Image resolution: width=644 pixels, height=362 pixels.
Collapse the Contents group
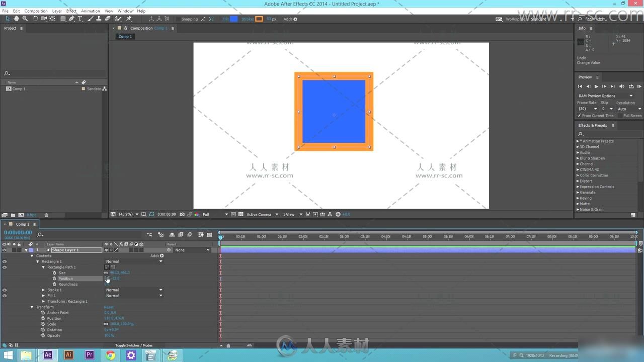point(32,256)
